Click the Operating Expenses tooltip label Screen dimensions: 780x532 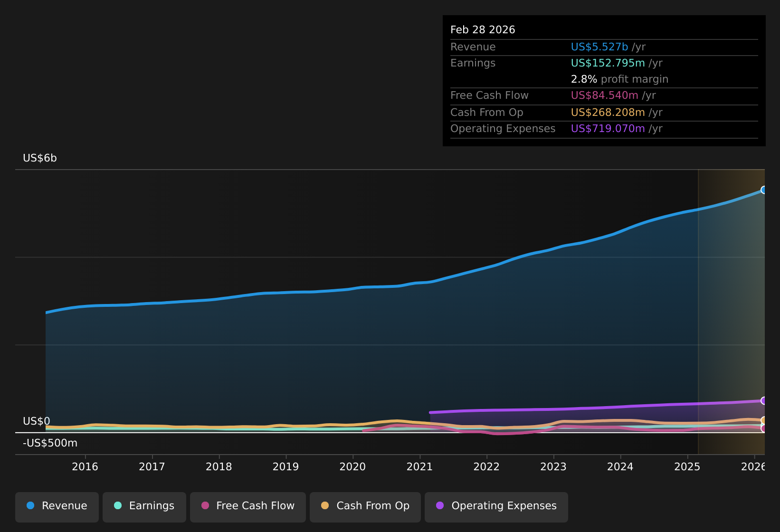503,129
